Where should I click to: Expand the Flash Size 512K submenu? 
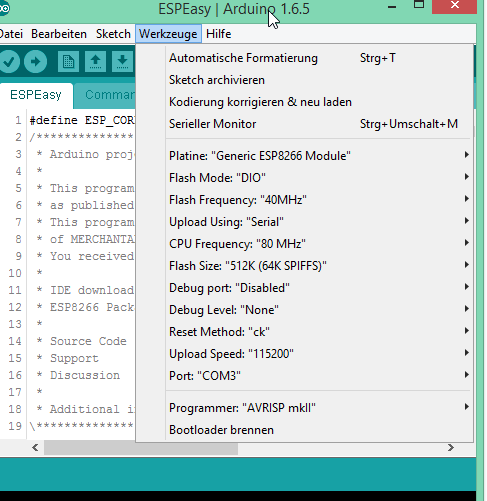304,266
